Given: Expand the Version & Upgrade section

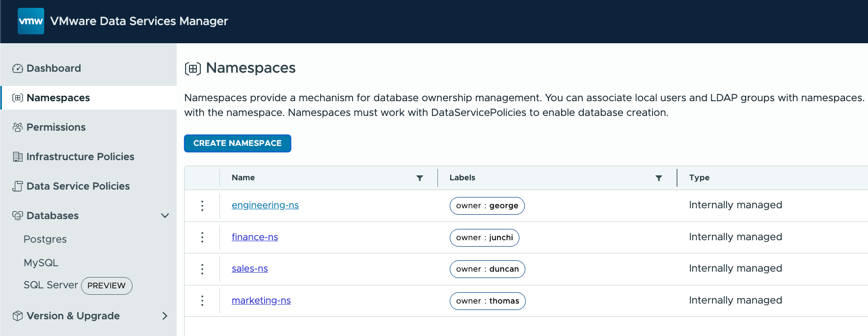Looking at the screenshot, I should (165, 316).
